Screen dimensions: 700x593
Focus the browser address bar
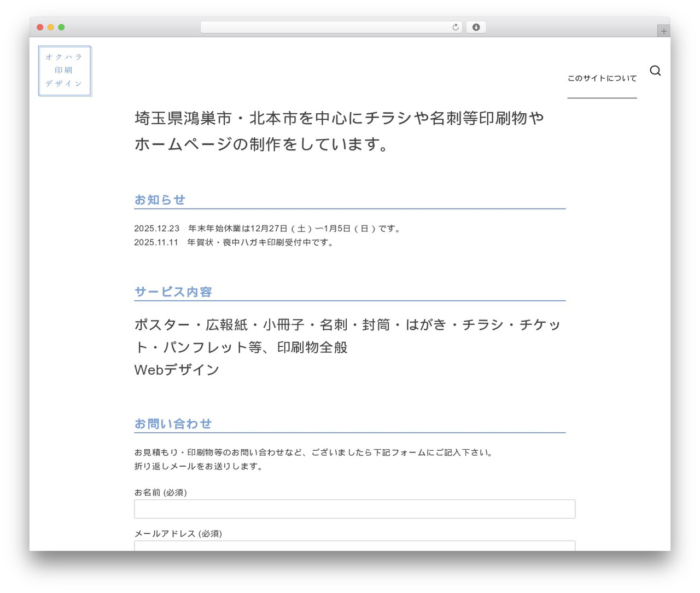pos(331,27)
